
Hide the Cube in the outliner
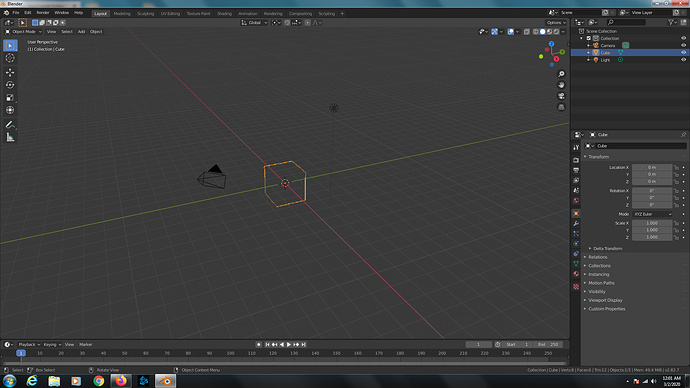(x=683, y=52)
